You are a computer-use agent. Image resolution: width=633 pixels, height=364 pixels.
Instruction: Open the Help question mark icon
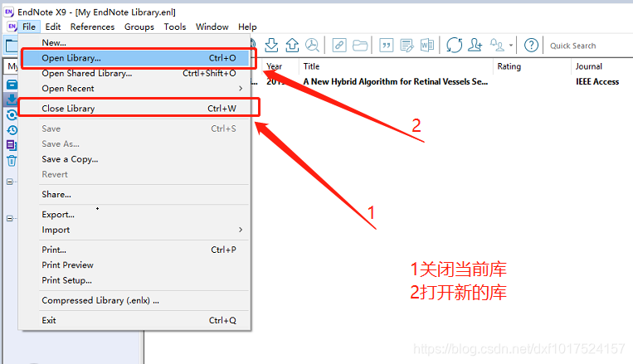tap(531, 46)
